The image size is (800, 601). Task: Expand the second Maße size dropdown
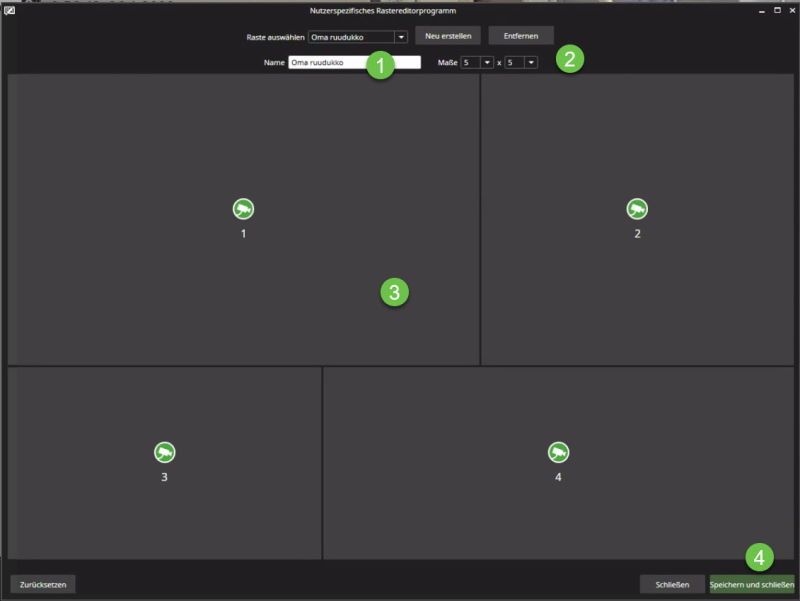pos(521,62)
